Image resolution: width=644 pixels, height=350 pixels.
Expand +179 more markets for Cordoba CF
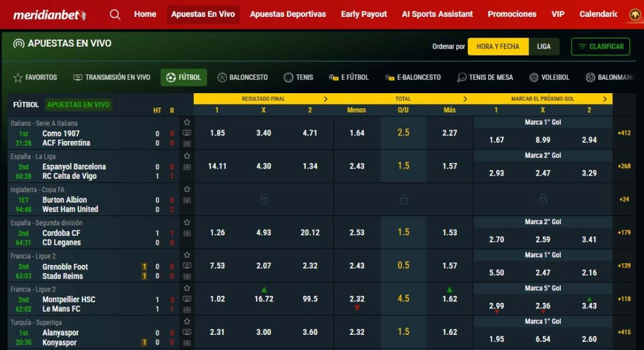tap(624, 232)
